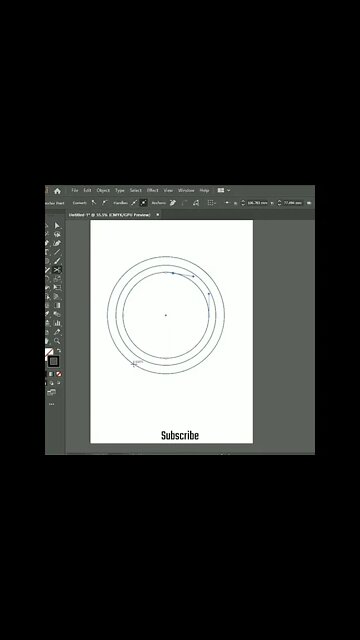Click the X coordinate stepper arrows
This screenshot has width=360, height=640.
(x=243, y=202)
